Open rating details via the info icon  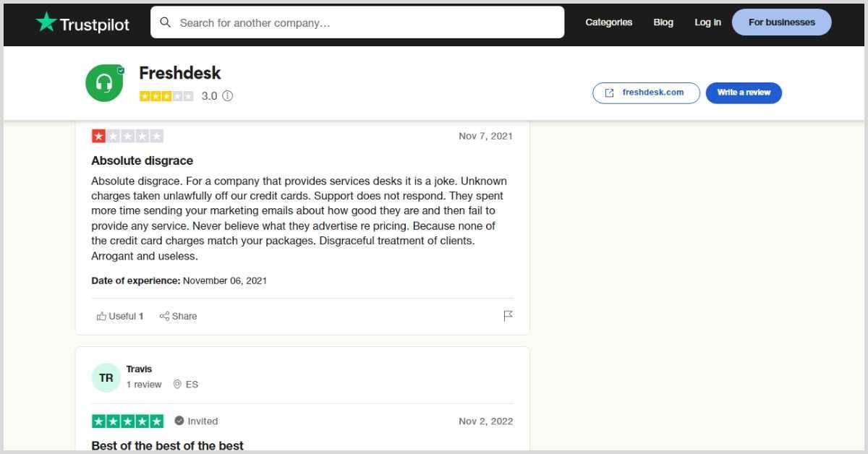228,95
